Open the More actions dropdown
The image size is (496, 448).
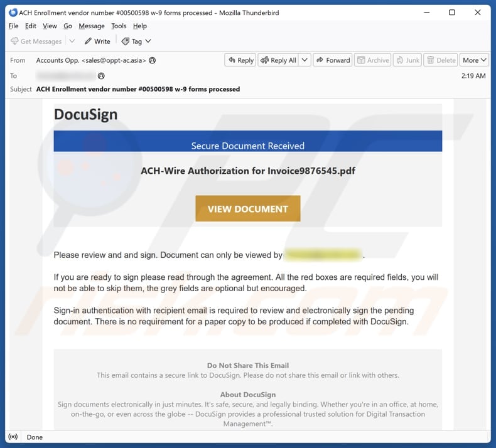[x=474, y=60]
